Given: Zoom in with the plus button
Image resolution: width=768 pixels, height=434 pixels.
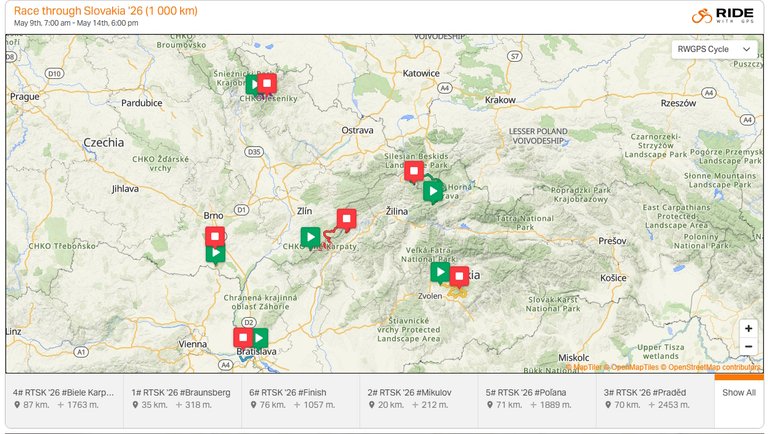Looking at the screenshot, I should coord(748,329).
